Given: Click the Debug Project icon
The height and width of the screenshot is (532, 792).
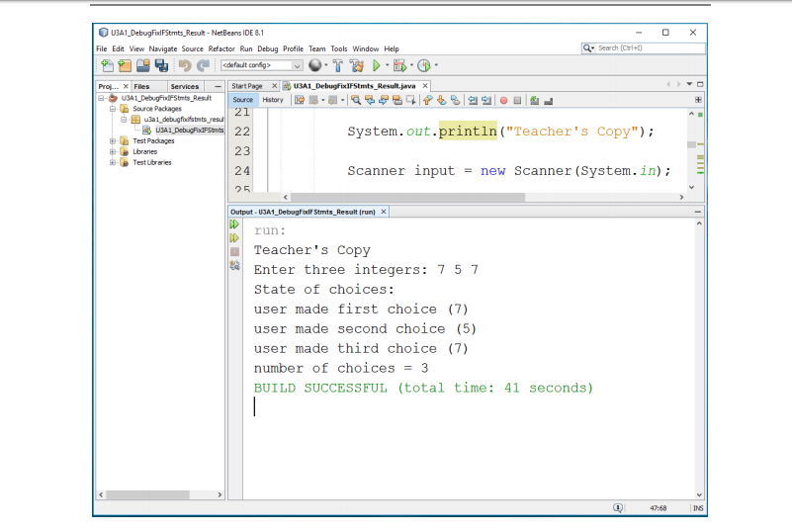Looking at the screenshot, I should [399, 65].
